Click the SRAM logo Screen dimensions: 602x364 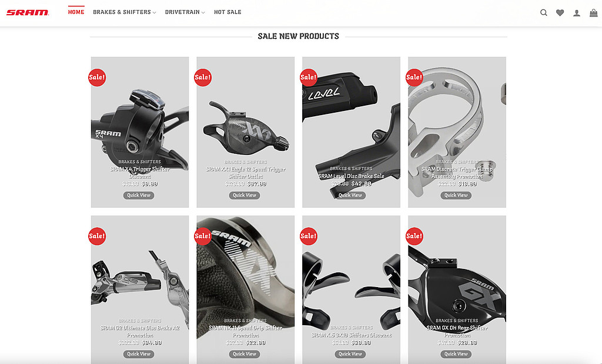27,12
